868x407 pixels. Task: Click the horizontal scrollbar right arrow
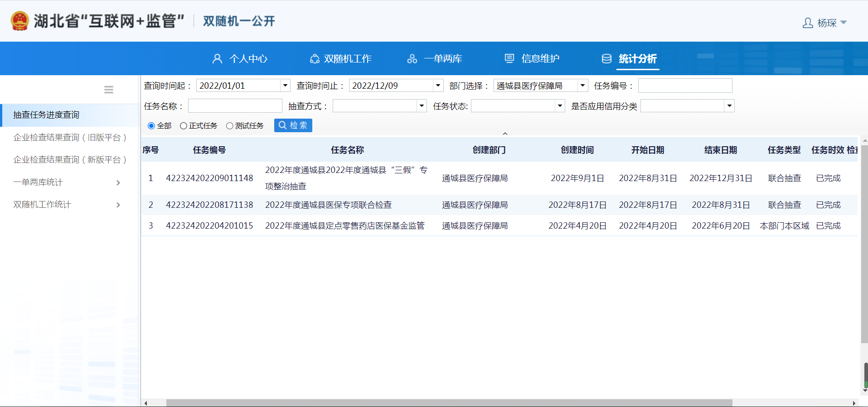click(854, 403)
